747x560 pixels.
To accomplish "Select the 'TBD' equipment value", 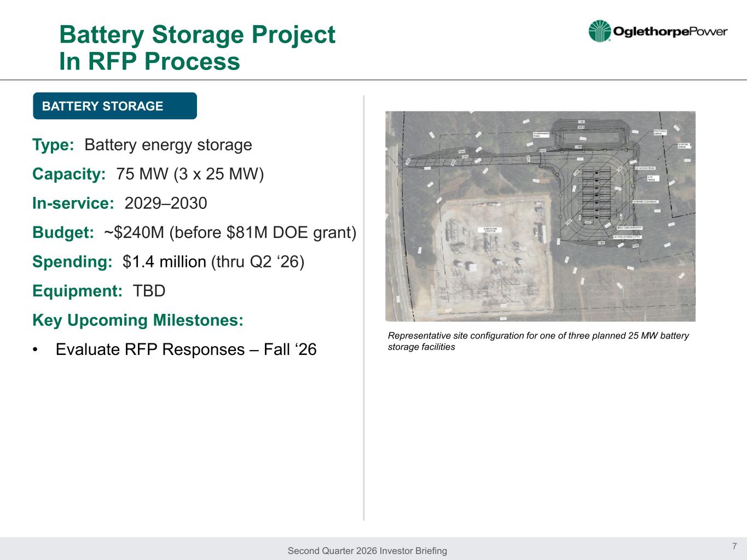I will (149, 291).
